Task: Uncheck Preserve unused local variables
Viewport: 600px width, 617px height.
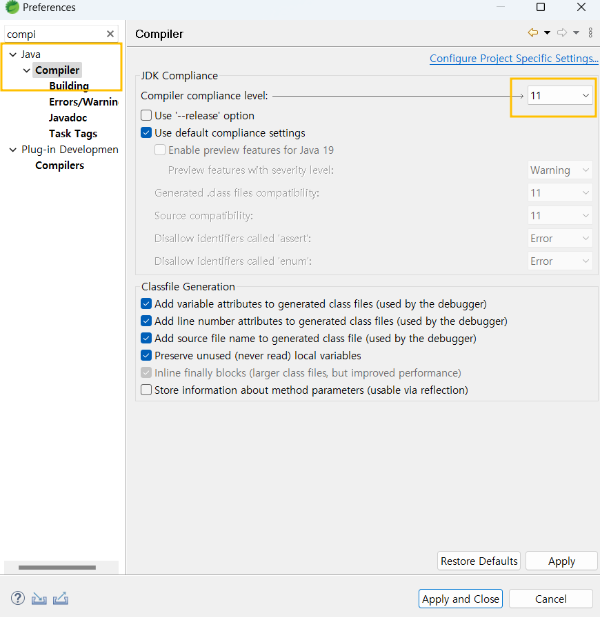Action: (146, 356)
